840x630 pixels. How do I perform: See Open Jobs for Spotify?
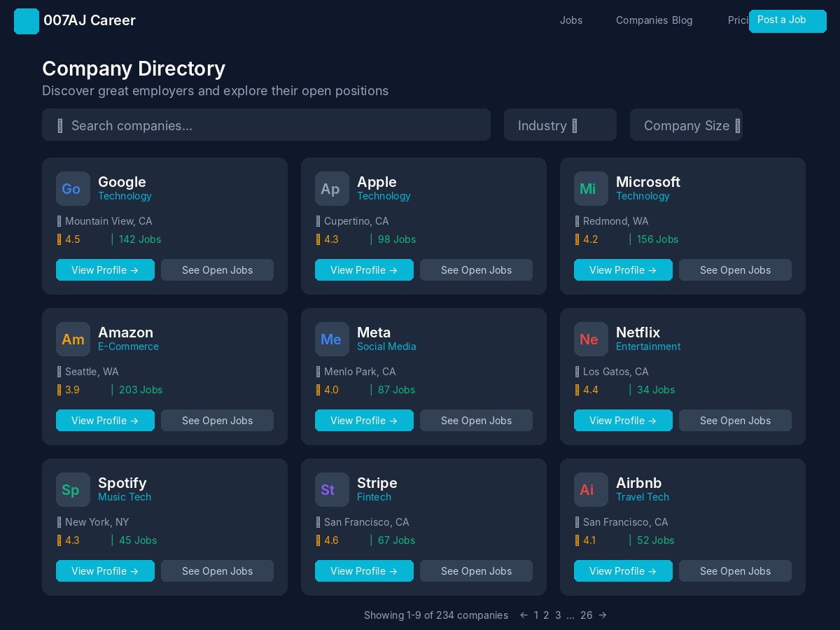tap(217, 571)
